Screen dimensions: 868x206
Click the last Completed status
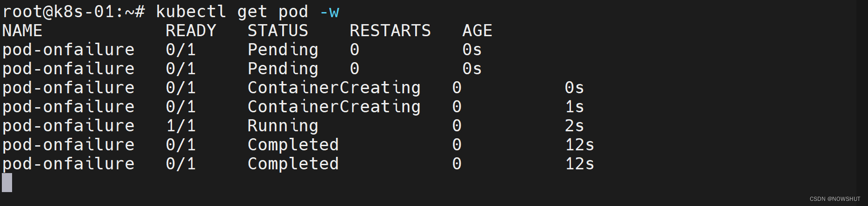293,164
